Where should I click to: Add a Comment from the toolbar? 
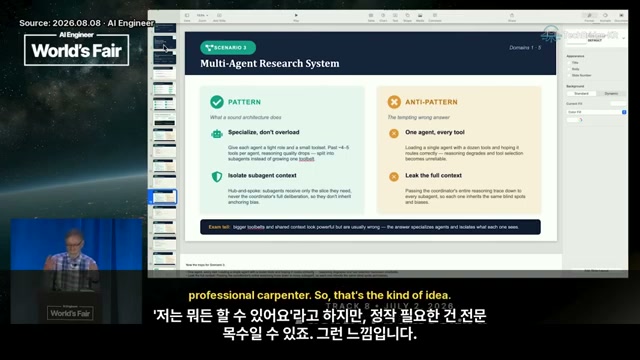click(x=435, y=17)
